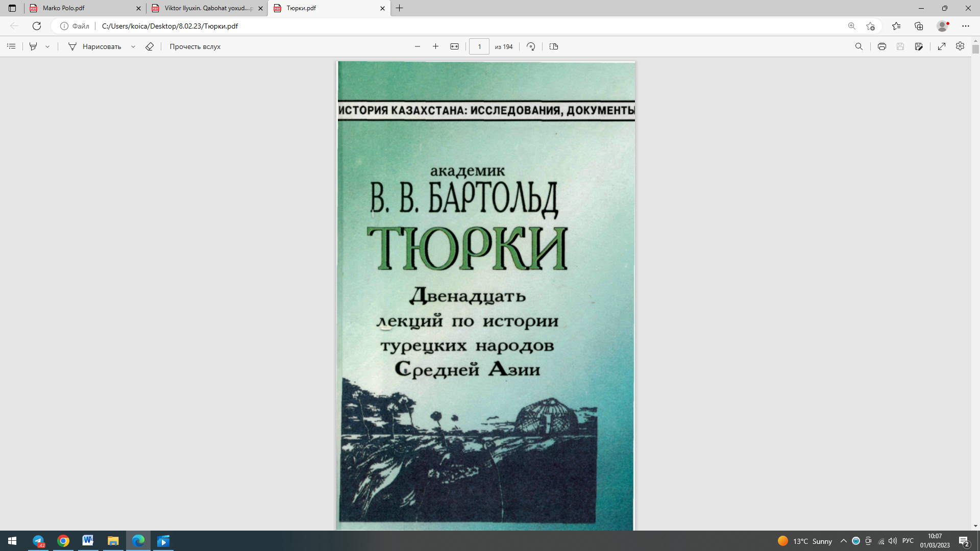Viewport: 980px width, 551px height.
Task: Open the table of contents panel
Action: pos(11,46)
